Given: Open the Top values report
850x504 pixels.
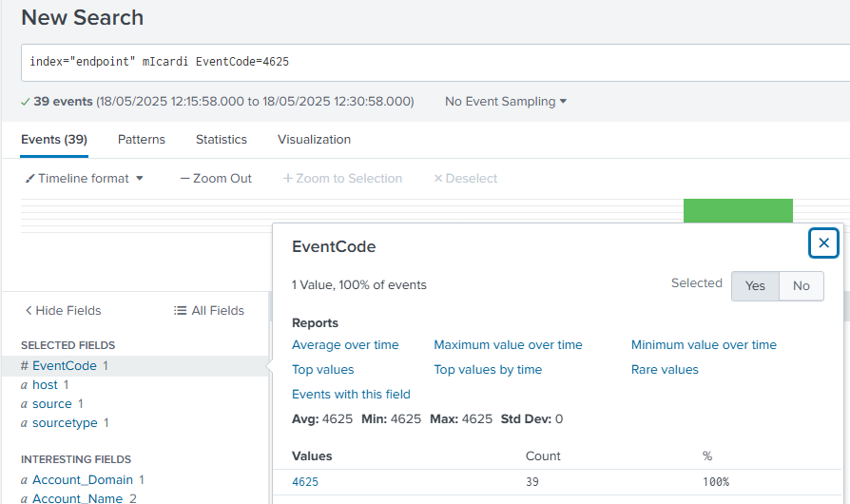Looking at the screenshot, I should click(323, 370).
